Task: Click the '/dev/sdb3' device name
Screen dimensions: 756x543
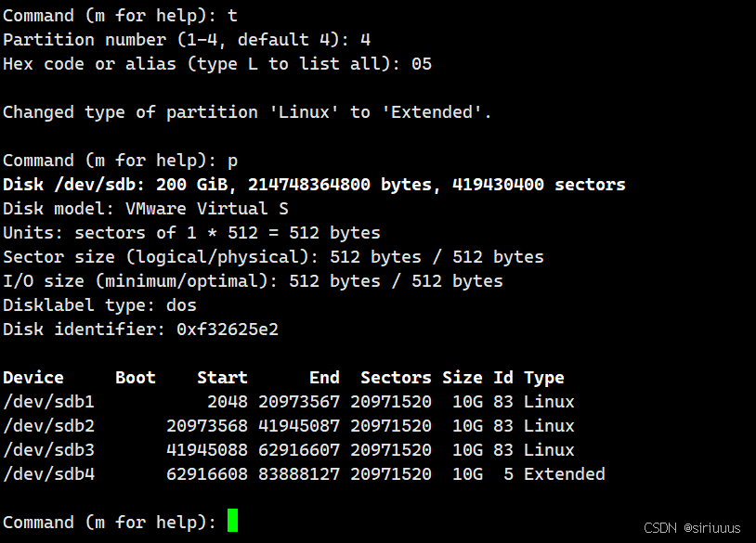Action: coord(48,450)
